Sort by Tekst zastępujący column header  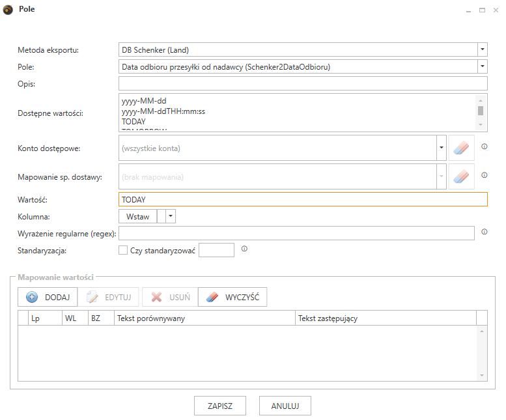click(386, 318)
